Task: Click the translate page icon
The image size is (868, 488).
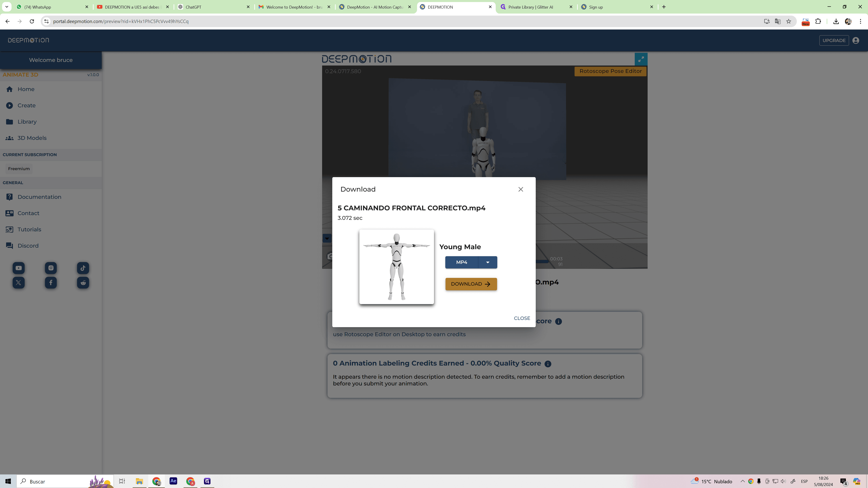Action: [x=778, y=21]
